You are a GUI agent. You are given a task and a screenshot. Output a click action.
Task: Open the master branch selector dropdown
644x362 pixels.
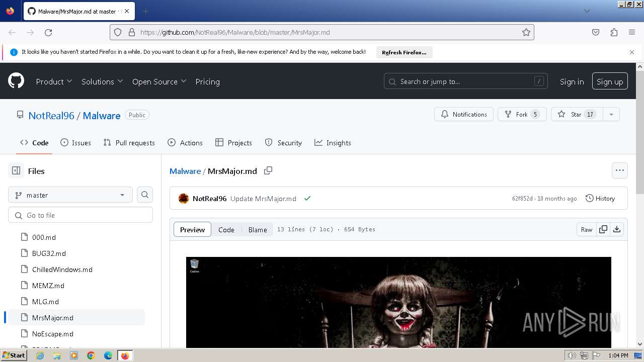coord(70,195)
